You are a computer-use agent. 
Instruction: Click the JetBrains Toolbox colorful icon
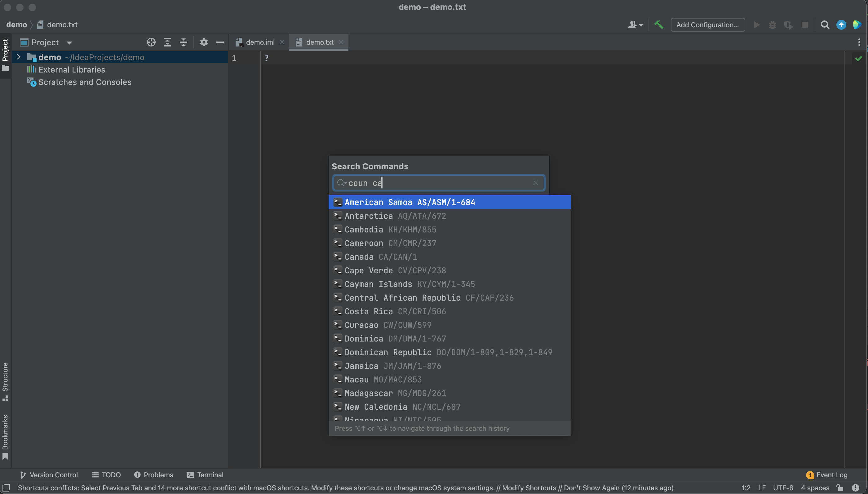coord(857,25)
